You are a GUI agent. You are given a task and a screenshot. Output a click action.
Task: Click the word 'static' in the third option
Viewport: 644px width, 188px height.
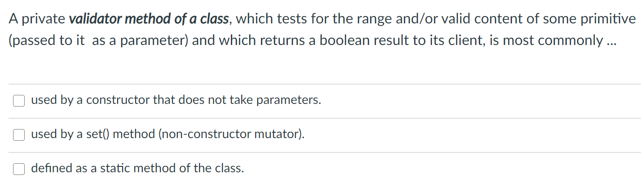[x=116, y=169]
